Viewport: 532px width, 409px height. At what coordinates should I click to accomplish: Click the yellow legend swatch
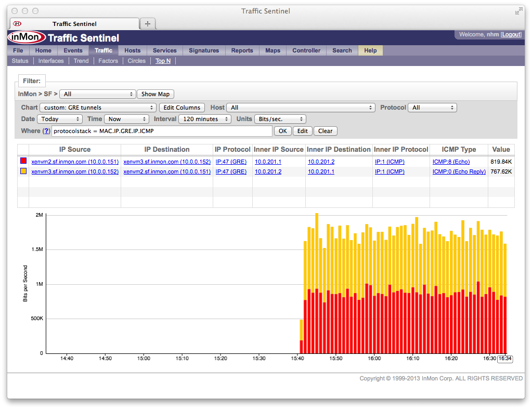coord(23,171)
